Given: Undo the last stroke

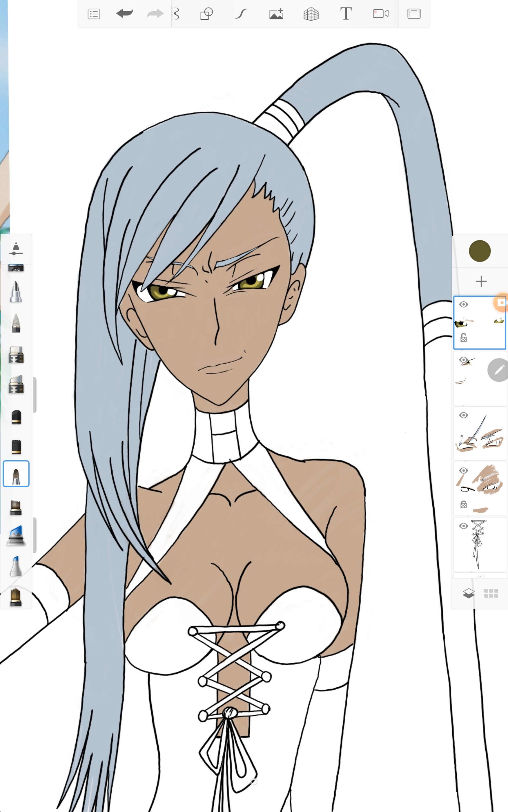Looking at the screenshot, I should pos(125,13).
